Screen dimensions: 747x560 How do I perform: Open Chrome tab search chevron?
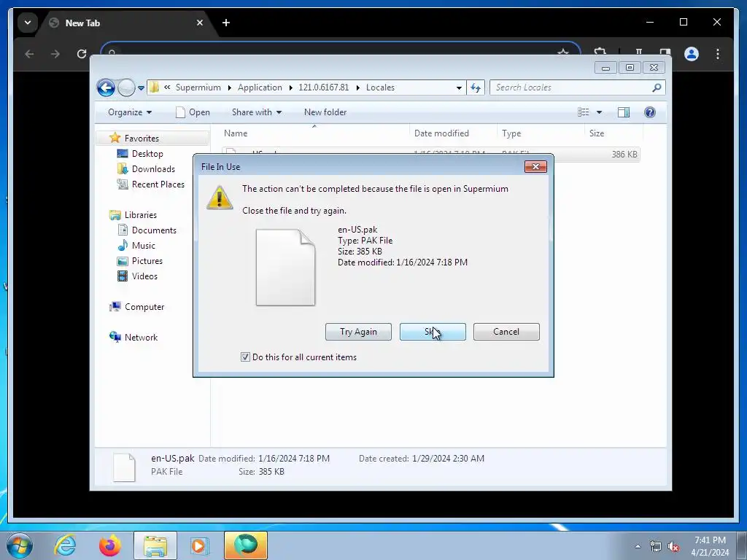(28, 23)
